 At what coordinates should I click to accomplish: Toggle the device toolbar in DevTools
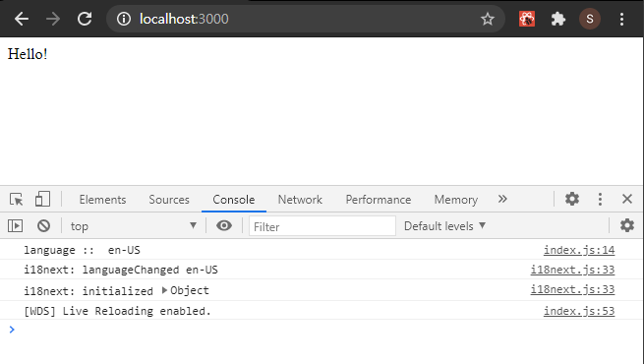(x=42, y=199)
